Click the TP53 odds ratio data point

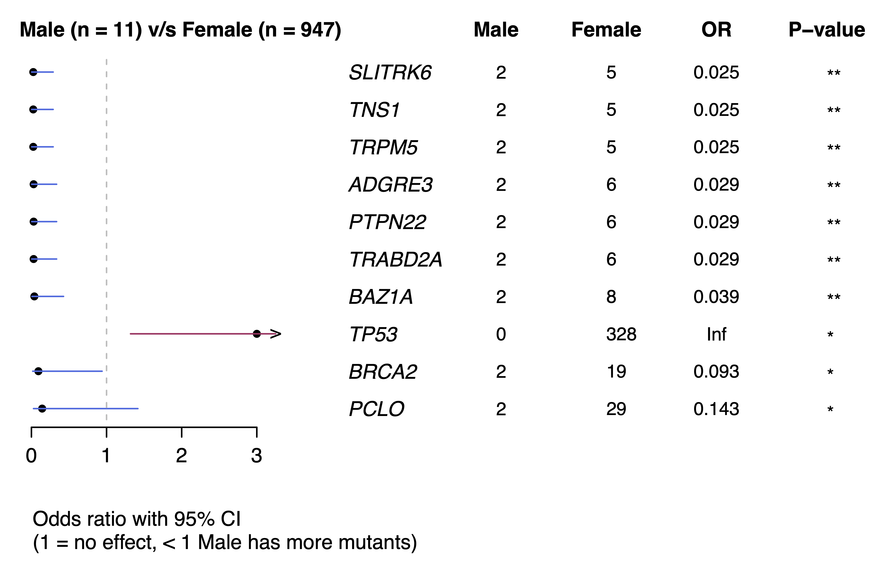(x=257, y=333)
